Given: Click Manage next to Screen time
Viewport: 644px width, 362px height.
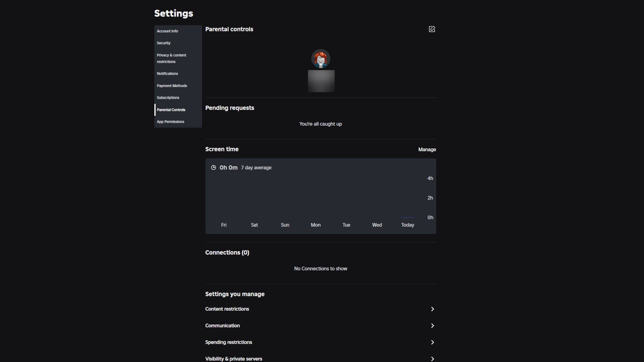Looking at the screenshot, I should (427, 149).
